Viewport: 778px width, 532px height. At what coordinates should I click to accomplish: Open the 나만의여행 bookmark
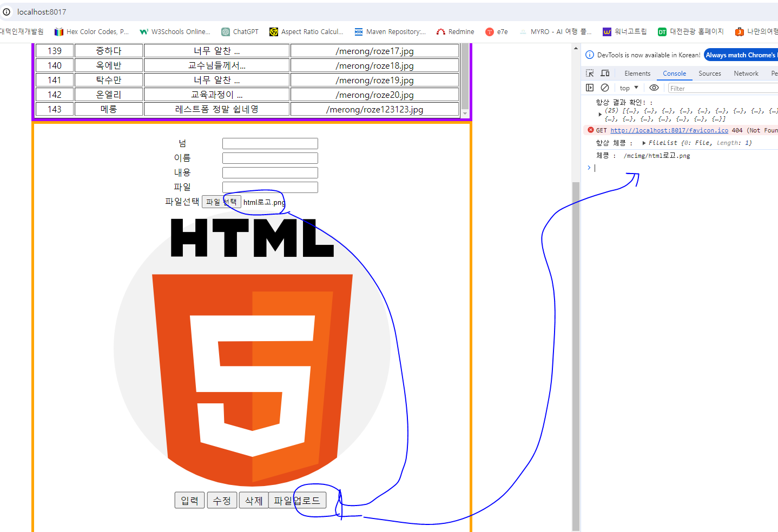pos(756,32)
